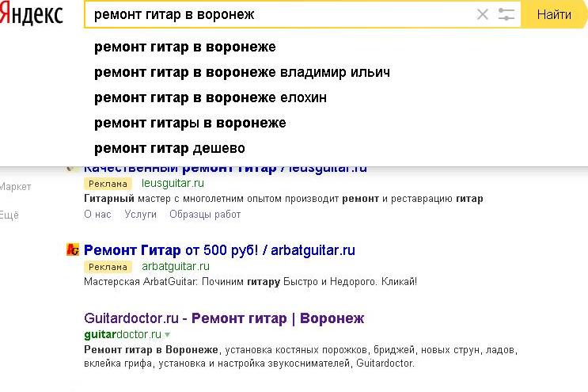Open 'Guitardoctor.ru - Ремонт гитар | Воронеж' result
The height and width of the screenshot is (392, 588).
tap(224, 318)
